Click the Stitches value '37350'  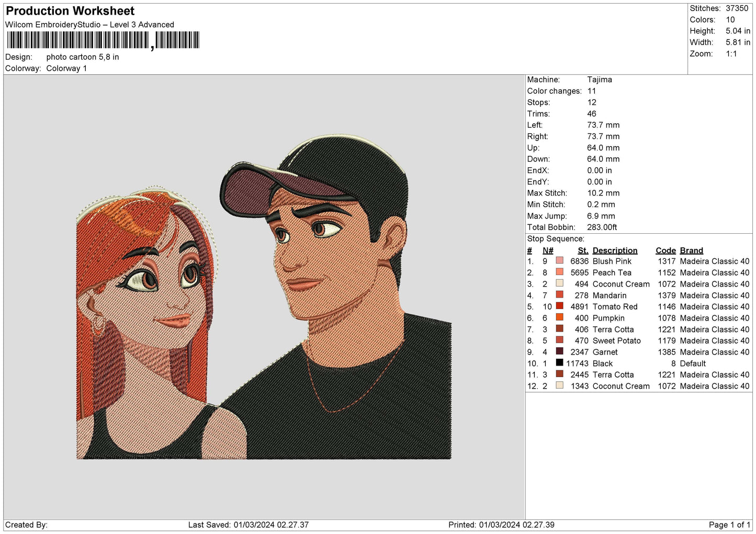point(737,8)
